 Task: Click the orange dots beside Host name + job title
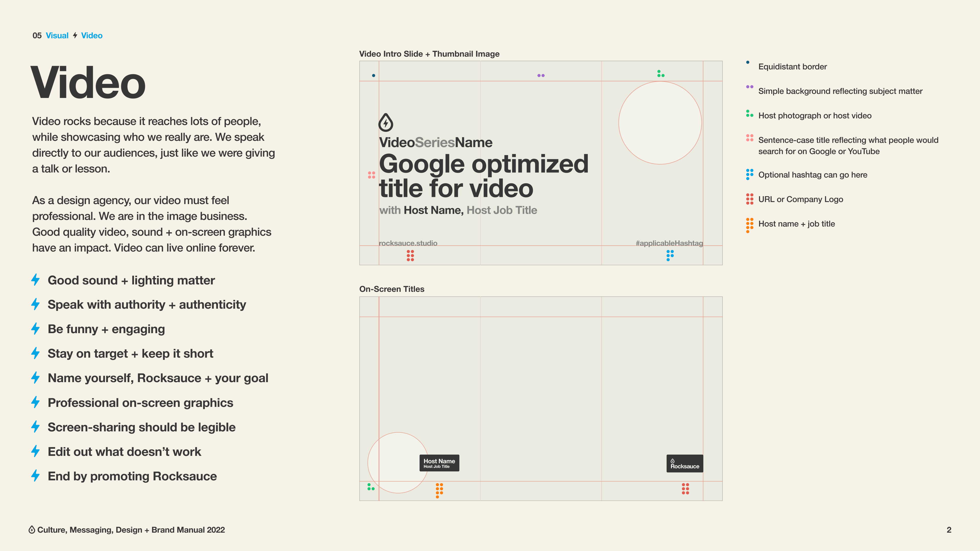coord(750,225)
